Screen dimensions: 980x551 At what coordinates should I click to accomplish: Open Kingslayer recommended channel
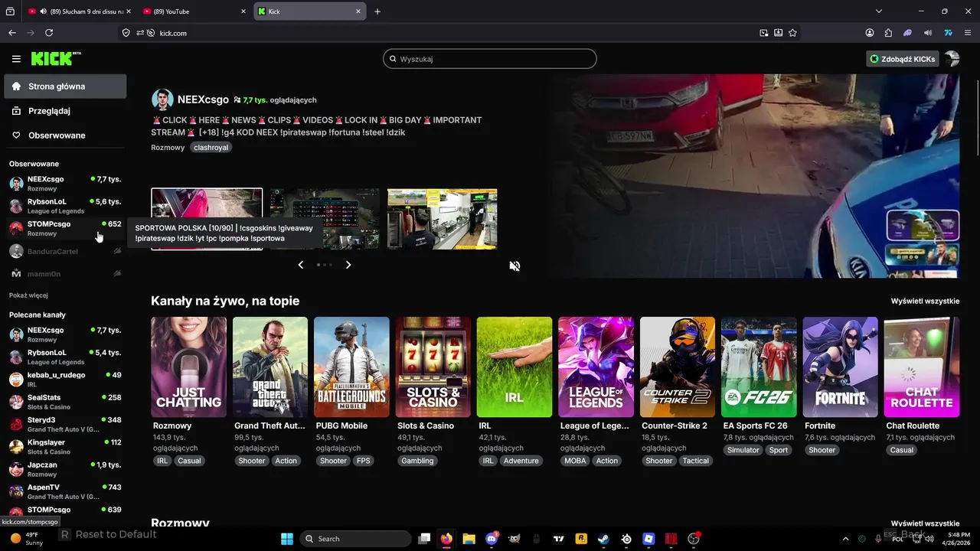point(65,447)
